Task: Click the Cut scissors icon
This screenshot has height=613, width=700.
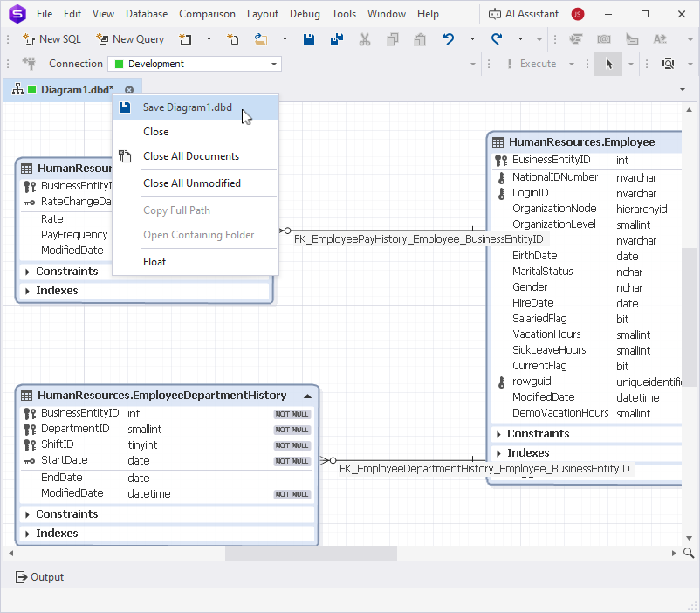Action: (365, 39)
